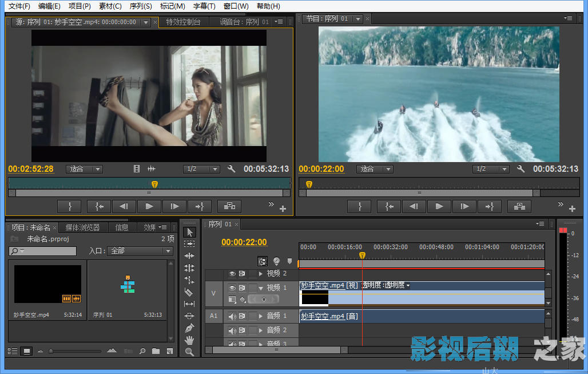Create a new bin folder in project panel
This screenshot has width=588, height=374.
click(156, 351)
